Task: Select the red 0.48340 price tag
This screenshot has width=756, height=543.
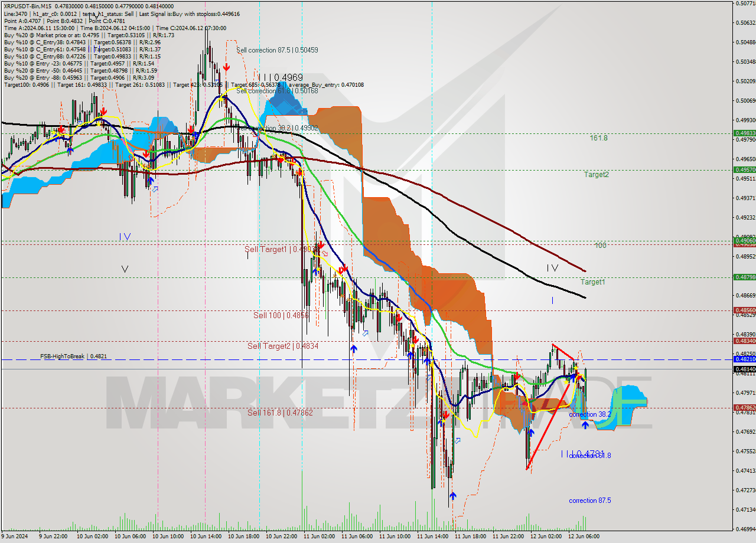Action: point(744,341)
